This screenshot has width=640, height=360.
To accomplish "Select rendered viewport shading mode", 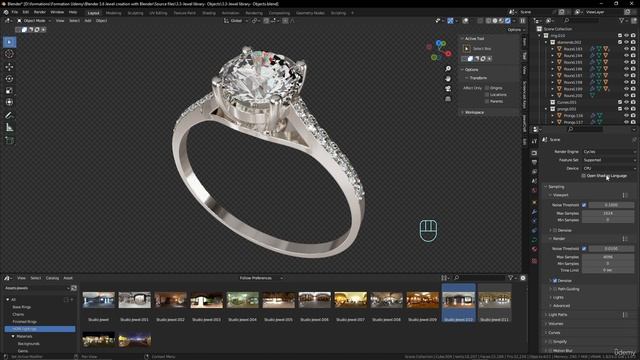I will coord(508,20).
